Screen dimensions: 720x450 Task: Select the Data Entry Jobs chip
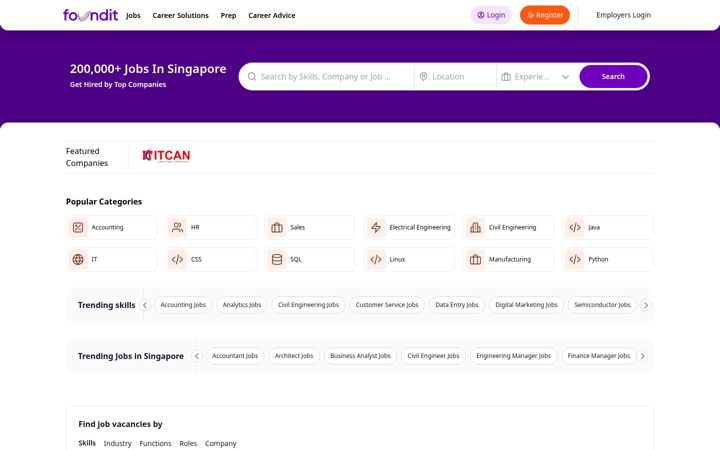pyautogui.click(x=457, y=305)
